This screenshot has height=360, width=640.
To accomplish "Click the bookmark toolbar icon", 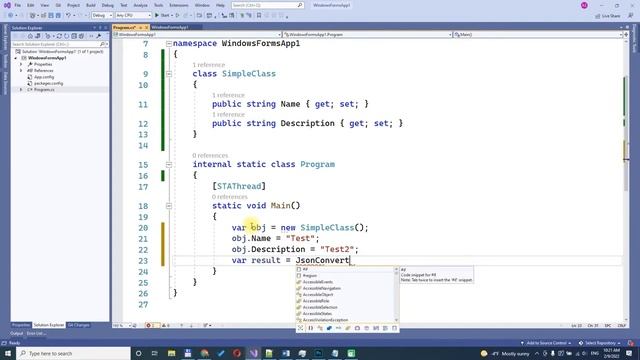I will (259, 16).
